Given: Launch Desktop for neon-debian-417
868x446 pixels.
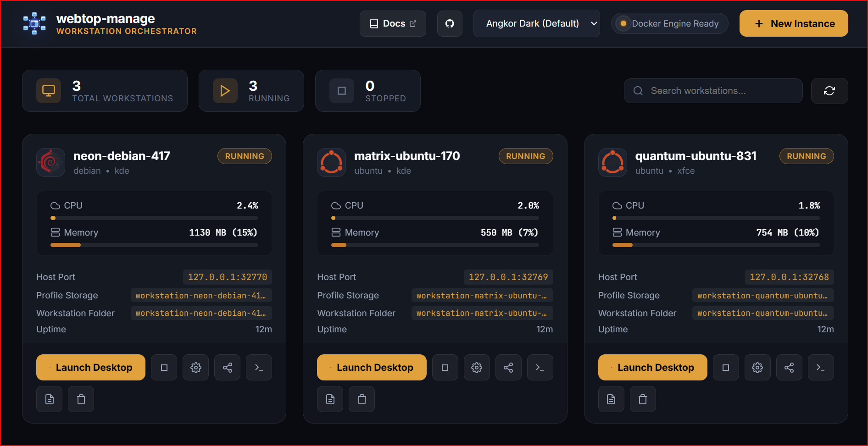Looking at the screenshot, I should (x=91, y=368).
